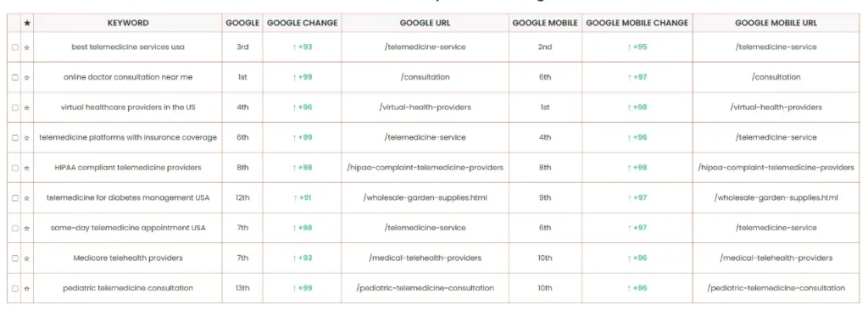Image resolution: width=868 pixels, height=327 pixels.
Task: Star the 'Medicare telehealth providers' keyword
Action: (x=27, y=258)
